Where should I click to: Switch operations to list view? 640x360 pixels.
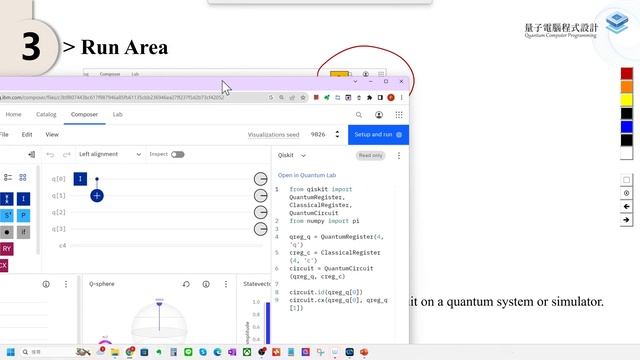pos(8,178)
